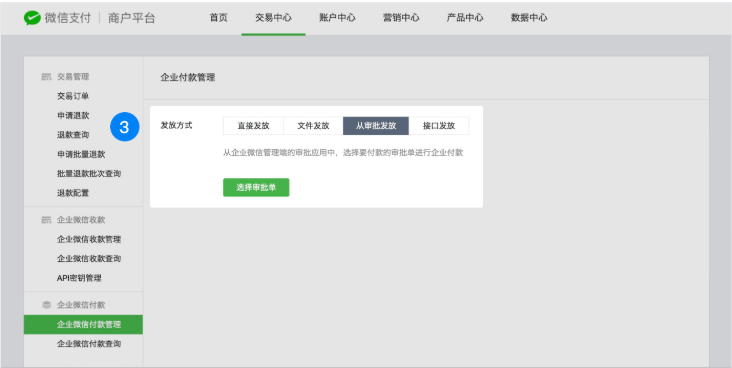Screen dimensions: 732x368
Task: Select 直接发放 payment method
Action: (253, 126)
